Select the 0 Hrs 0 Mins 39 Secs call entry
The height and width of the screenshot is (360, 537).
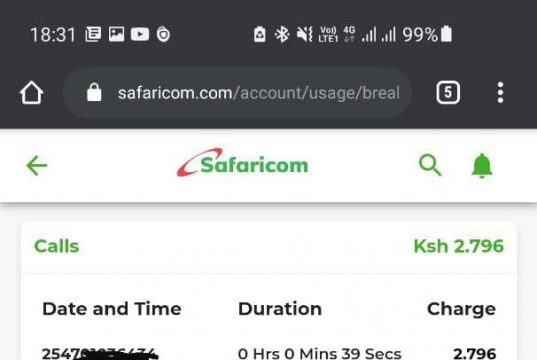click(320, 353)
